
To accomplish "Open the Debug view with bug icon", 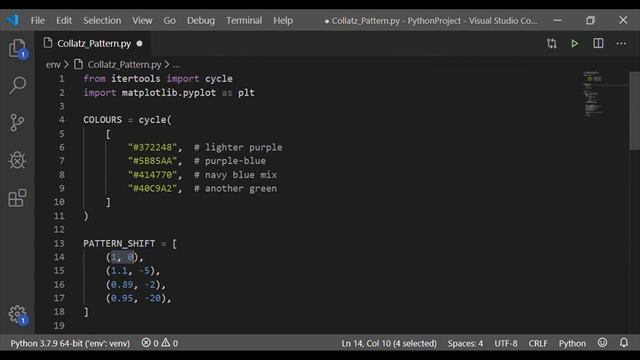I will pyautogui.click(x=17, y=160).
